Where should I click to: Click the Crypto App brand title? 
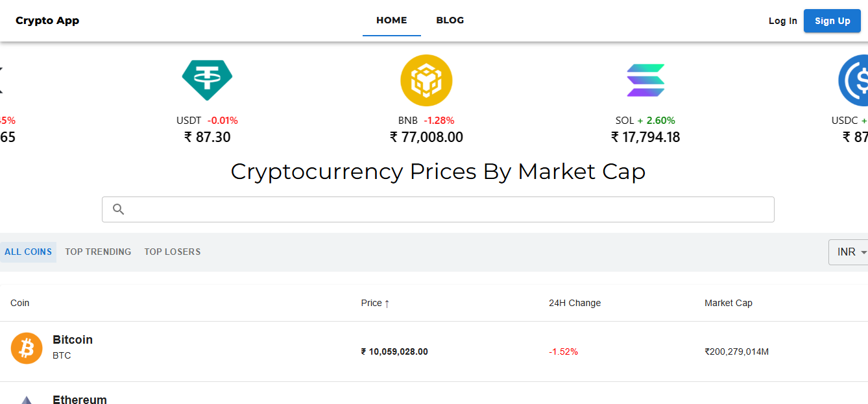pyautogui.click(x=47, y=21)
